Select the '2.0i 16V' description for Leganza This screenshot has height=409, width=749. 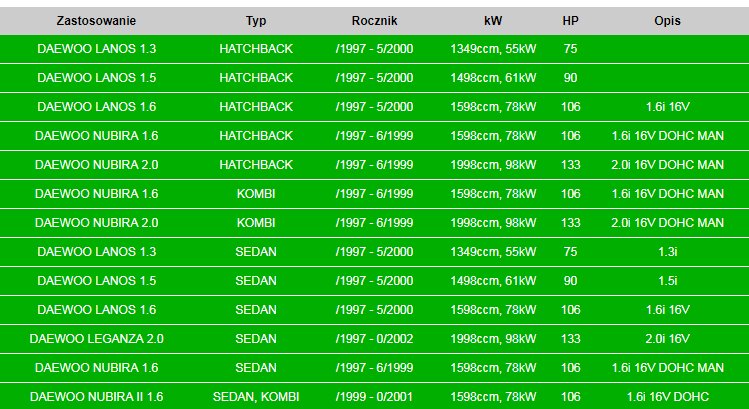(x=667, y=339)
